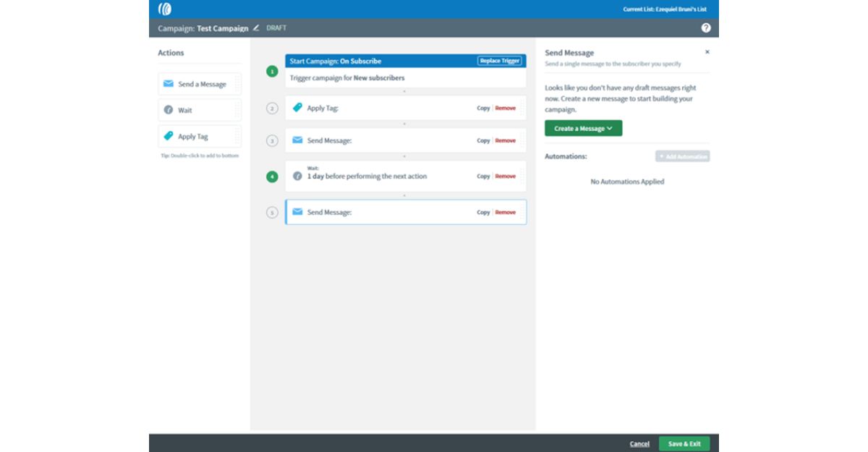Screen dimensions: 868x452
Task: Remove the Apply Tag step
Action: (506, 108)
